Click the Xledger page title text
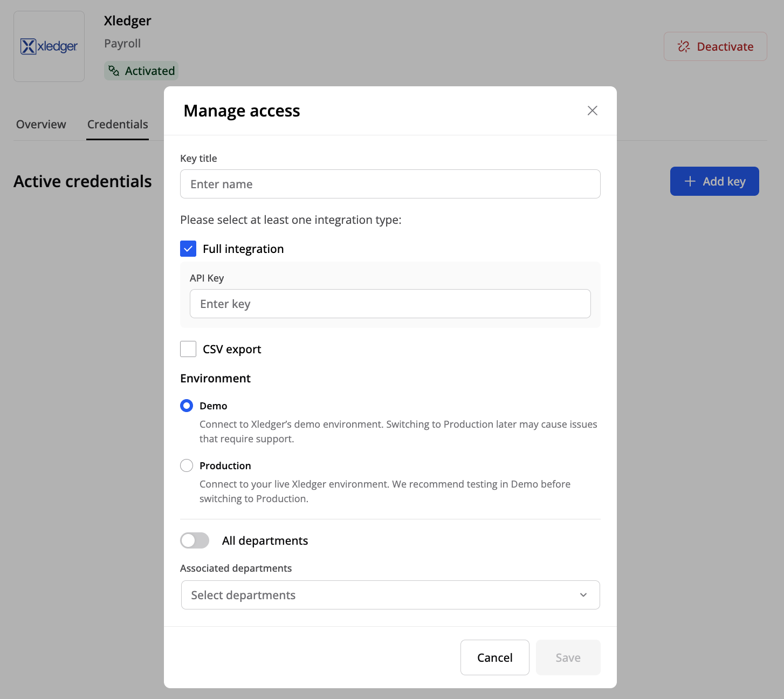784x699 pixels. click(x=128, y=20)
